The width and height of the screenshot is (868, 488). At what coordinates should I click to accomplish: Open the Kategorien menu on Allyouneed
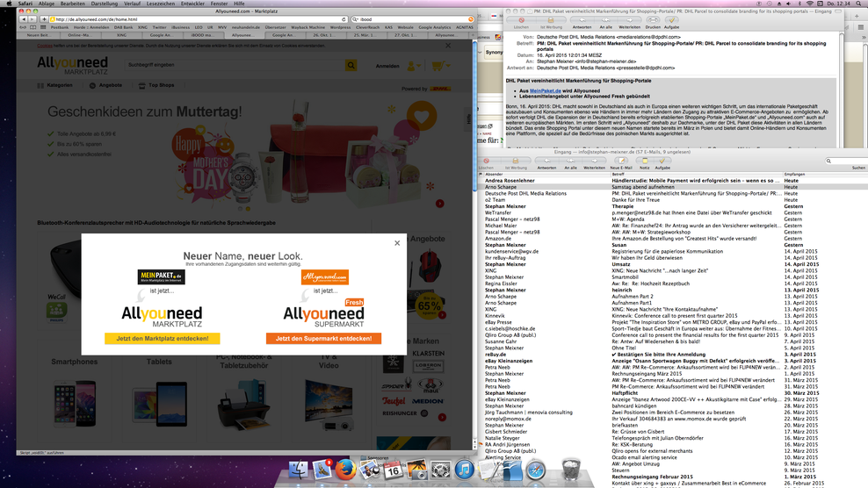point(54,85)
